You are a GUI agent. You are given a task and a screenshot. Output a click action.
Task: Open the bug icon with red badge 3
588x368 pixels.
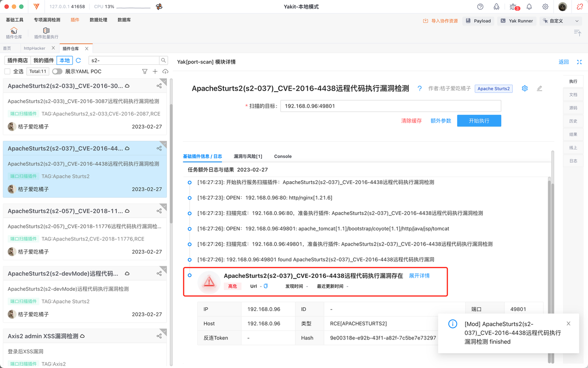click(514, 7)
